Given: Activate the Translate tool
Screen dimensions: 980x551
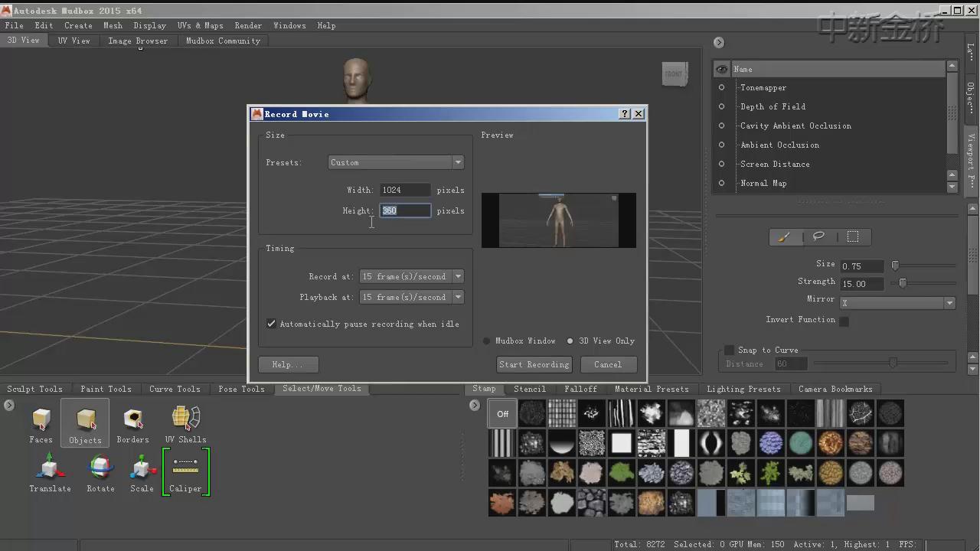Looking at the screenshot, I should point(50,473).
